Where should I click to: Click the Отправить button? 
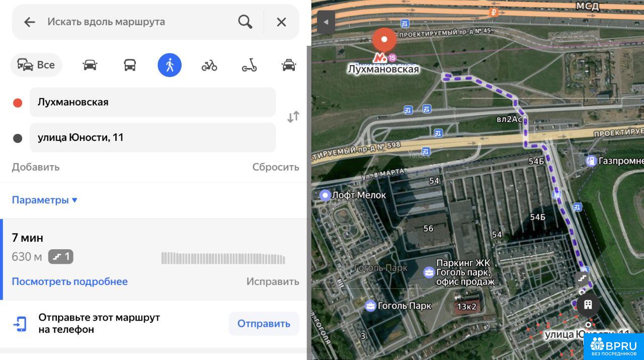[x=264, y=324]
